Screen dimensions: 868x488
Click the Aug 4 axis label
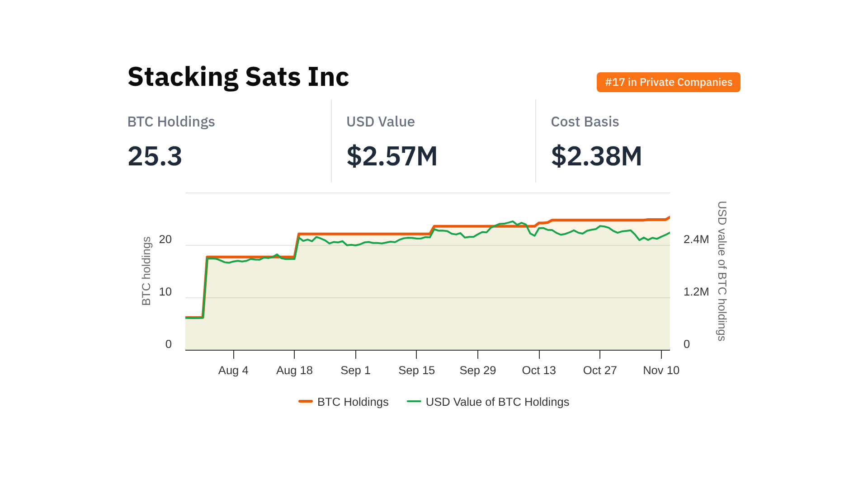pyautogui.click(x=233, y=370)
